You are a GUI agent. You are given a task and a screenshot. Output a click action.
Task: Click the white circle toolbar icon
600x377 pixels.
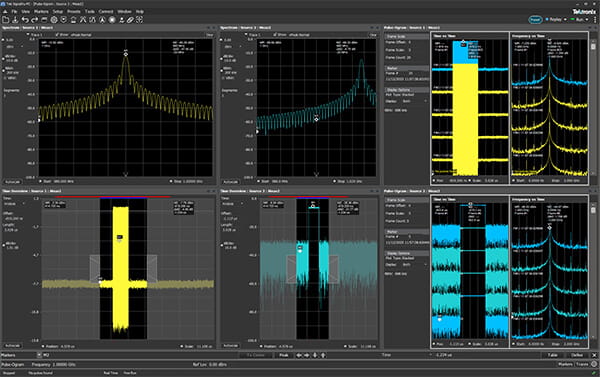[112, 20]
